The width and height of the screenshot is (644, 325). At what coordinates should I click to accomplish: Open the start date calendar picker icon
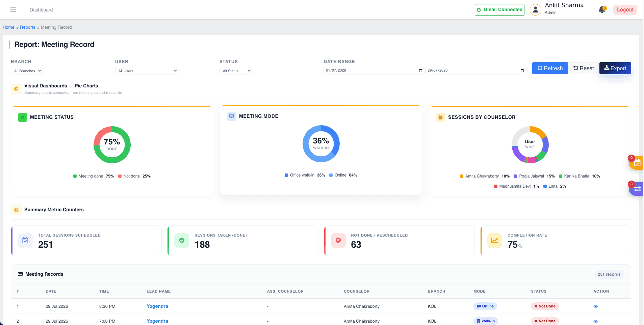click(x=420, y=71)
